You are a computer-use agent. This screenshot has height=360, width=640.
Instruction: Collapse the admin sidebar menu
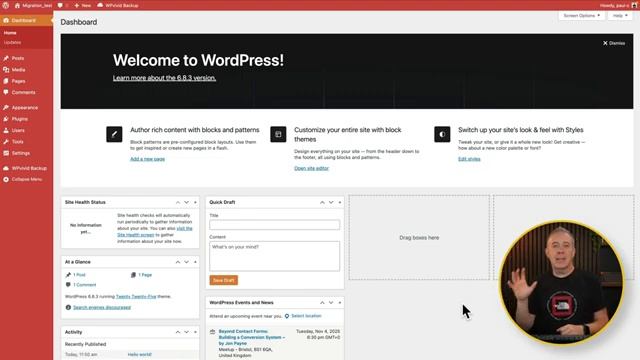[x=22, y=180]
